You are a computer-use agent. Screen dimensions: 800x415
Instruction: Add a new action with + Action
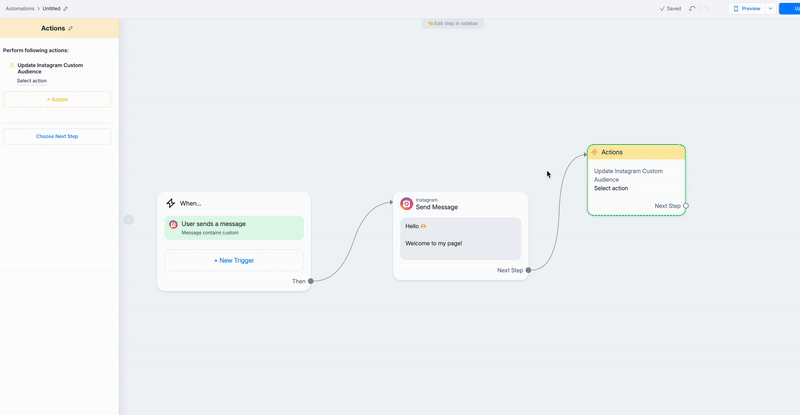coord(57,99)
